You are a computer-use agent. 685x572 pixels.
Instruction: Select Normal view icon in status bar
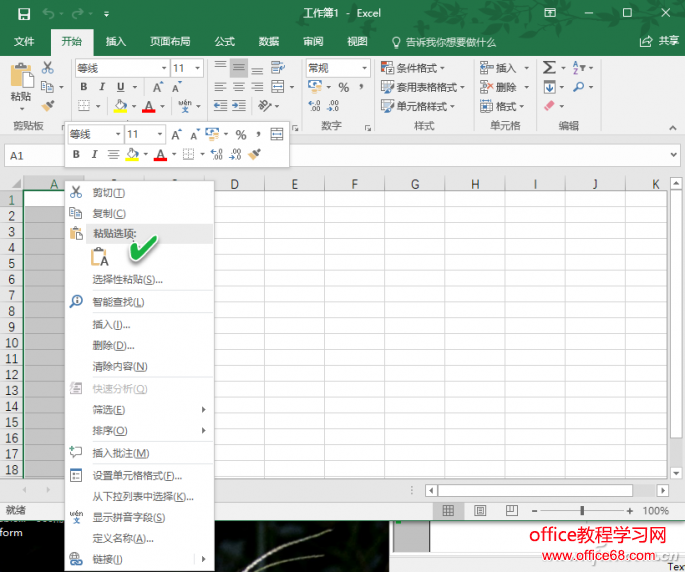448,510
